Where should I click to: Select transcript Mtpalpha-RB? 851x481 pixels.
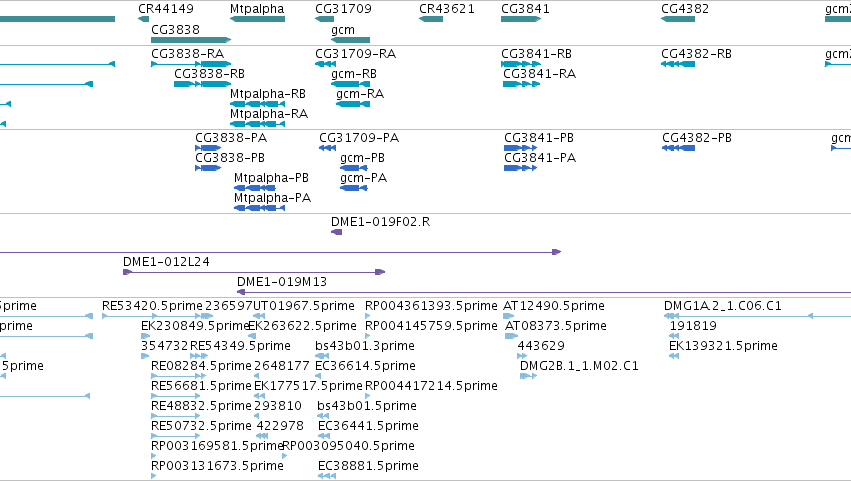pos(268,94)
